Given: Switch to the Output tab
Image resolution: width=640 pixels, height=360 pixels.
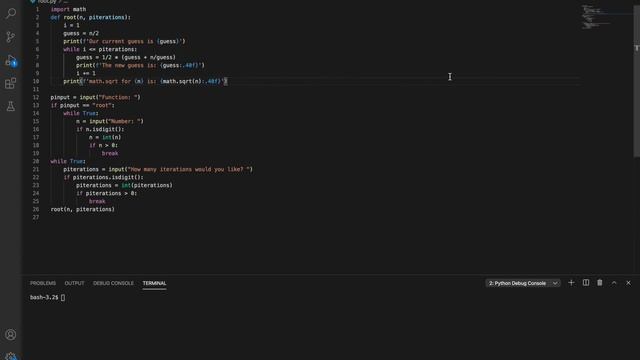Looking at the screenshot, I should click(x=74, y=283).
